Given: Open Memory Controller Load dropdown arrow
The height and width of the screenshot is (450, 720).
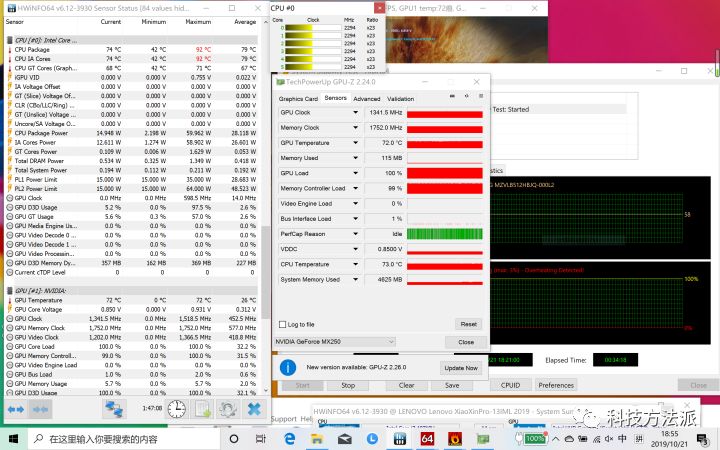Looking at the screenshot, I should (355, 188).
